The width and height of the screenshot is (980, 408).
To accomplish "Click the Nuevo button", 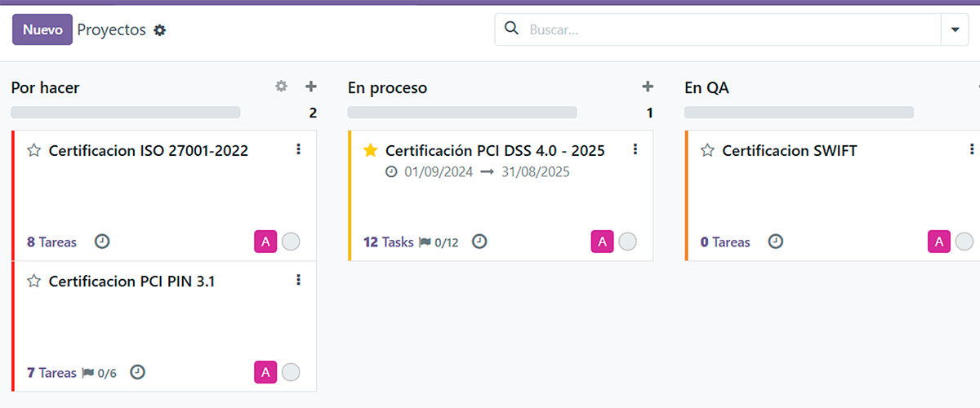I will pos(42,29).
